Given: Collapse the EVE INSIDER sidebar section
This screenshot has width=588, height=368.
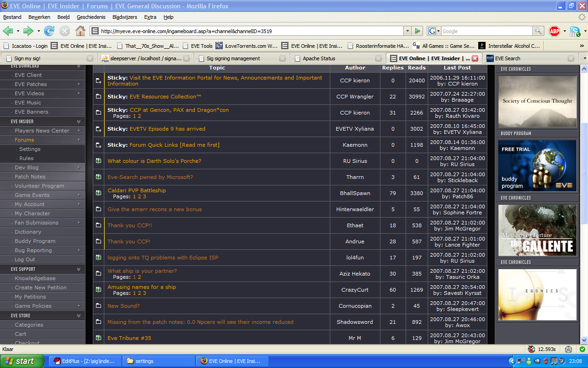Looking at the screenshot, I should [x=79, y=121].
